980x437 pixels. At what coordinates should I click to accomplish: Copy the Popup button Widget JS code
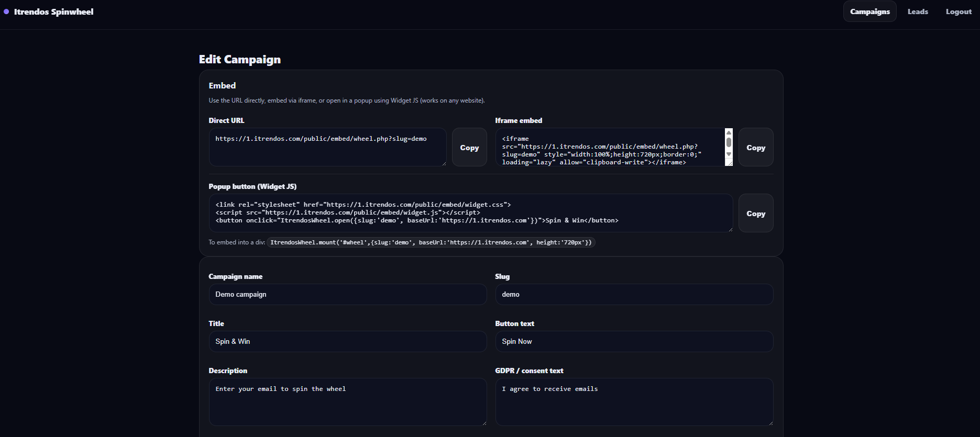click(x=755, y=214)
